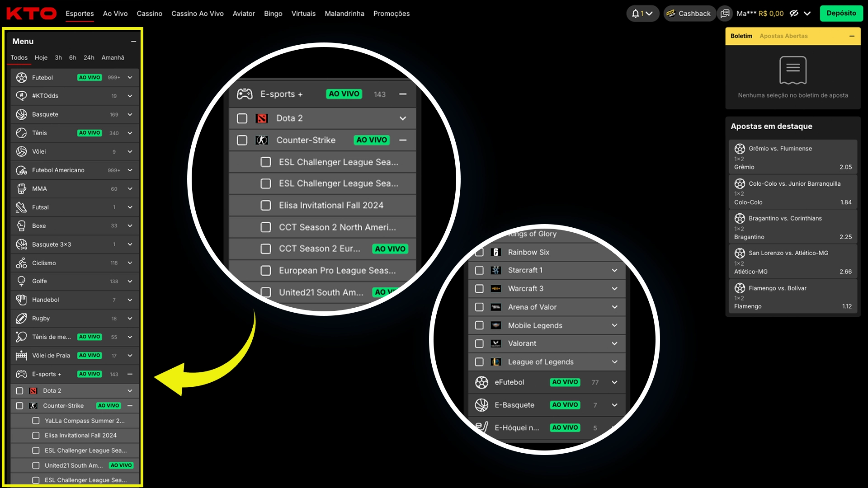Viewport: 868px width, 488px height.
Task: Open the Futebol sport icon in the menu
Action: 21,78
